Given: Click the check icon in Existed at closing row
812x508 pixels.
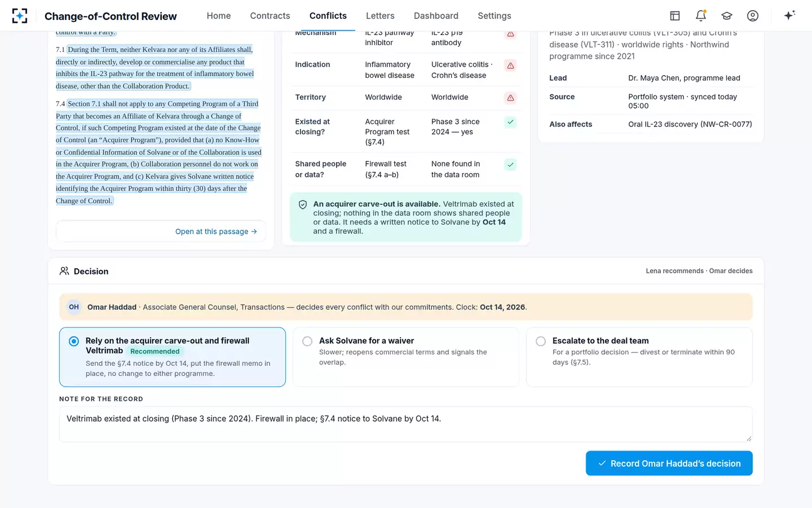Looking at the screenshot, I should 510,122.
